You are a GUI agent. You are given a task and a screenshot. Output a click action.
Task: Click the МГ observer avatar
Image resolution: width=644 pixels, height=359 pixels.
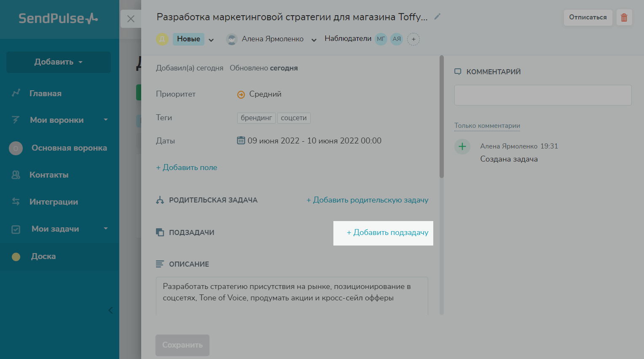[381, 39]
